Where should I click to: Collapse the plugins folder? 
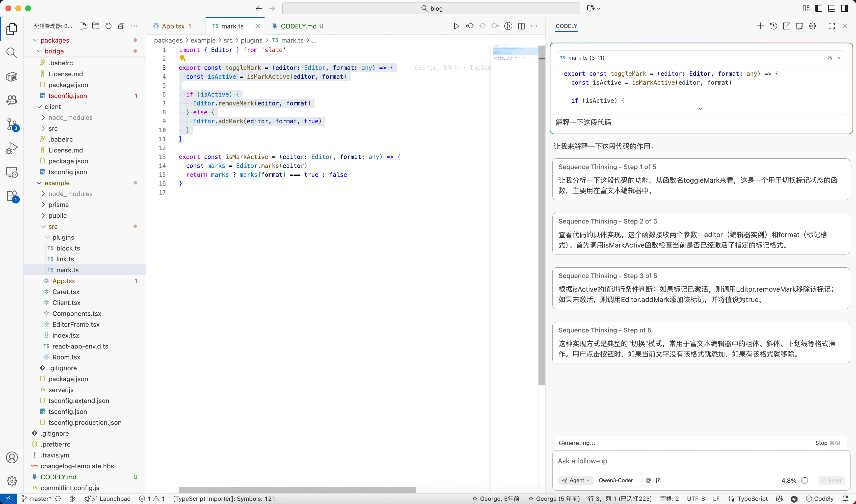click(63, 237)
